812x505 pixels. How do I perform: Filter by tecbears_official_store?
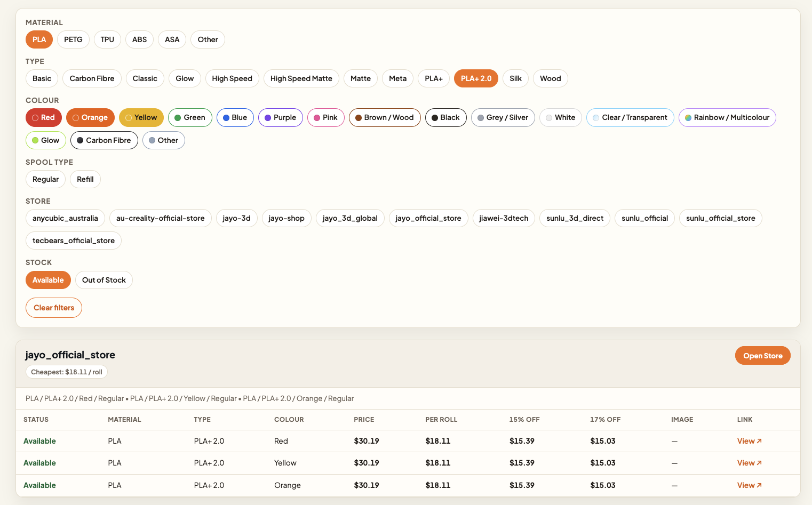click(74, 241)
